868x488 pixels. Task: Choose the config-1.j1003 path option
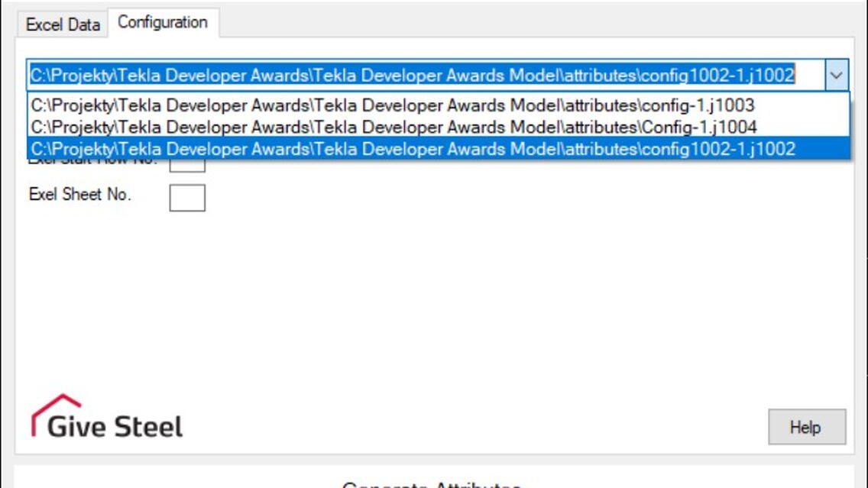[x=439, y=105]
